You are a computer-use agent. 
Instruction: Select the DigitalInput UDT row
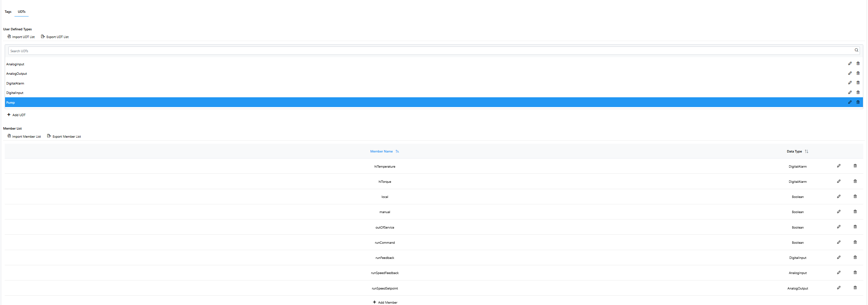[434, 93]
